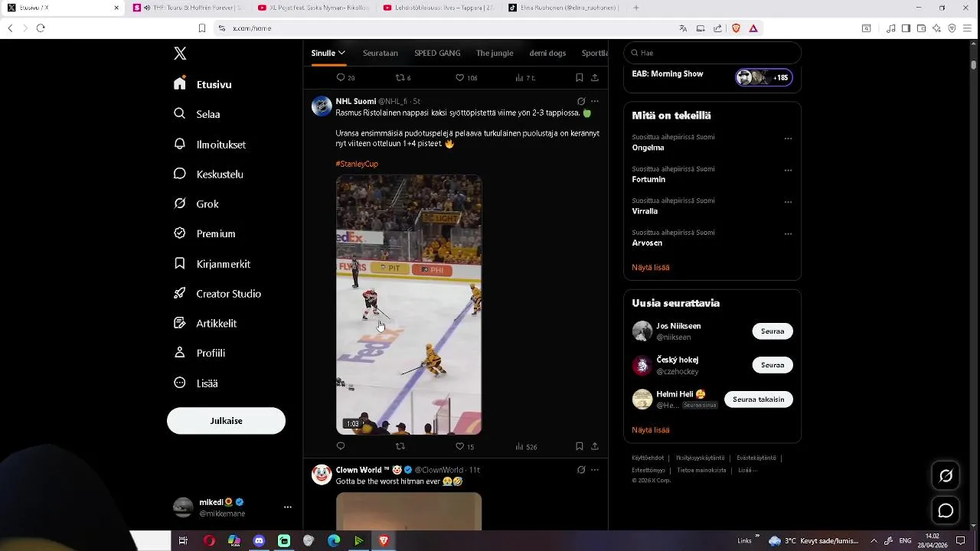
Task: Follow Český hokej with Seuraa
Action: tap(773, 365)
